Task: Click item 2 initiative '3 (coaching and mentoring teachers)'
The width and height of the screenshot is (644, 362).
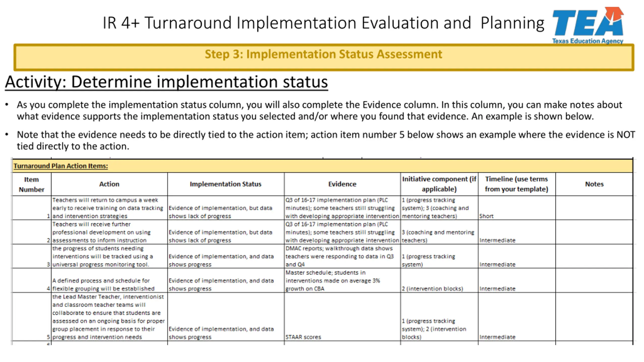Action: click(x=439, y=232)
